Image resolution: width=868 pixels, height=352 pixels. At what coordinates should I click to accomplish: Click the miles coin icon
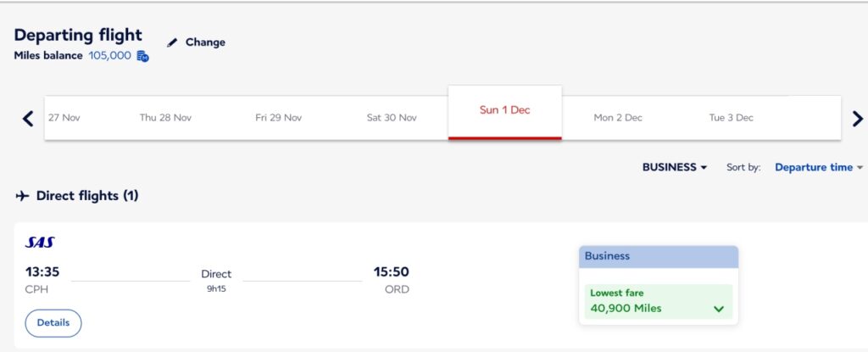point(142,56)
